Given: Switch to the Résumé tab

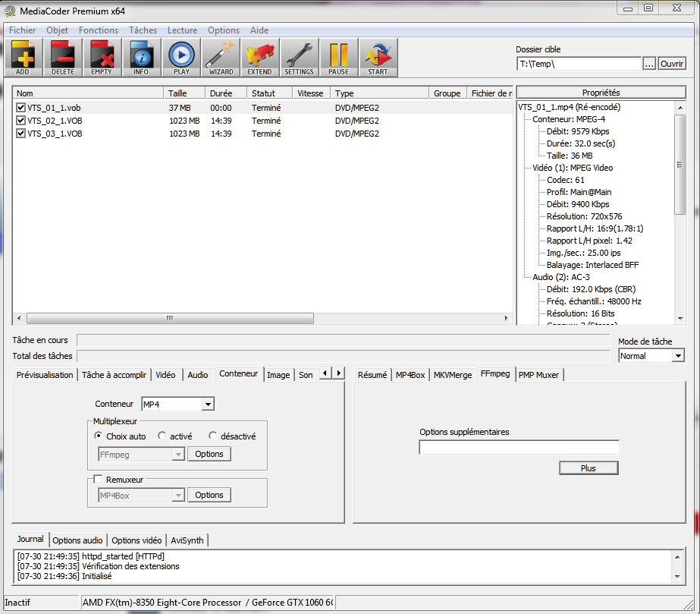Looking at the screenshot, I should [x=372, y=375].
